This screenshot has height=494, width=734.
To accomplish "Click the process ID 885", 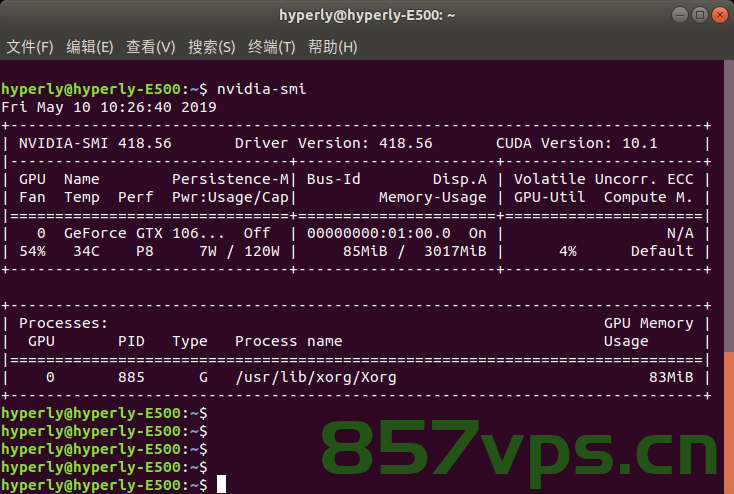I will point(131,377).
